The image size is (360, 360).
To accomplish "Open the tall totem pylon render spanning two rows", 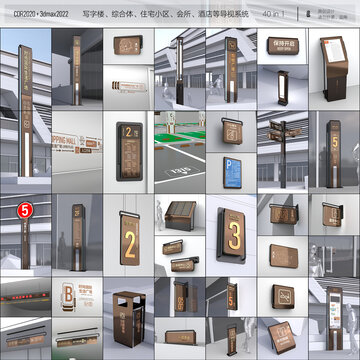I will [x=26, y=111].
